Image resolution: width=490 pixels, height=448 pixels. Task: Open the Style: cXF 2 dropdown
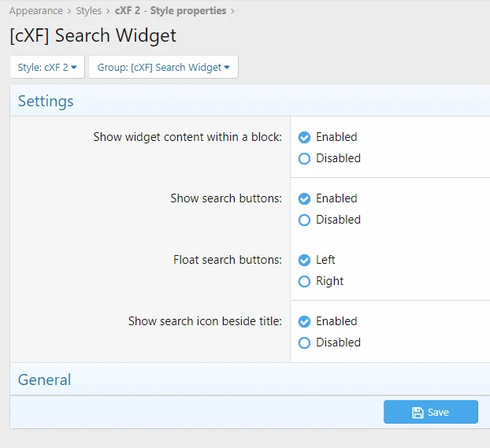[x=47, y=68]
